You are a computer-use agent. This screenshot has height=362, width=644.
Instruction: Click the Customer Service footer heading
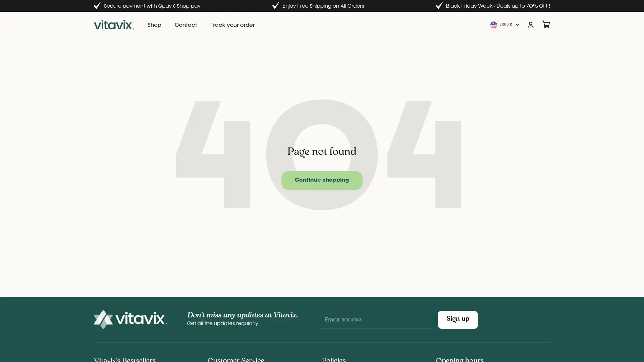coord(236,359)
